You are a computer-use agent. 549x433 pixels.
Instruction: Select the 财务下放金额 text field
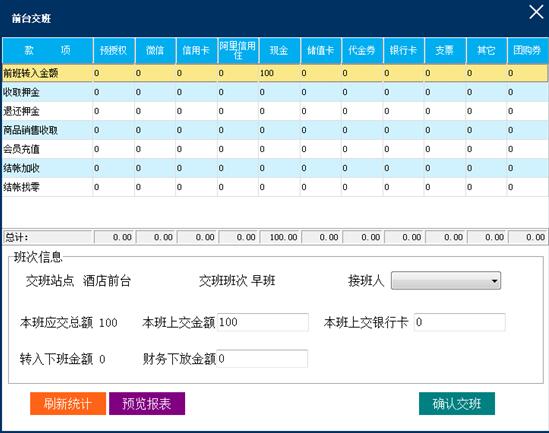tap(262, 358)
